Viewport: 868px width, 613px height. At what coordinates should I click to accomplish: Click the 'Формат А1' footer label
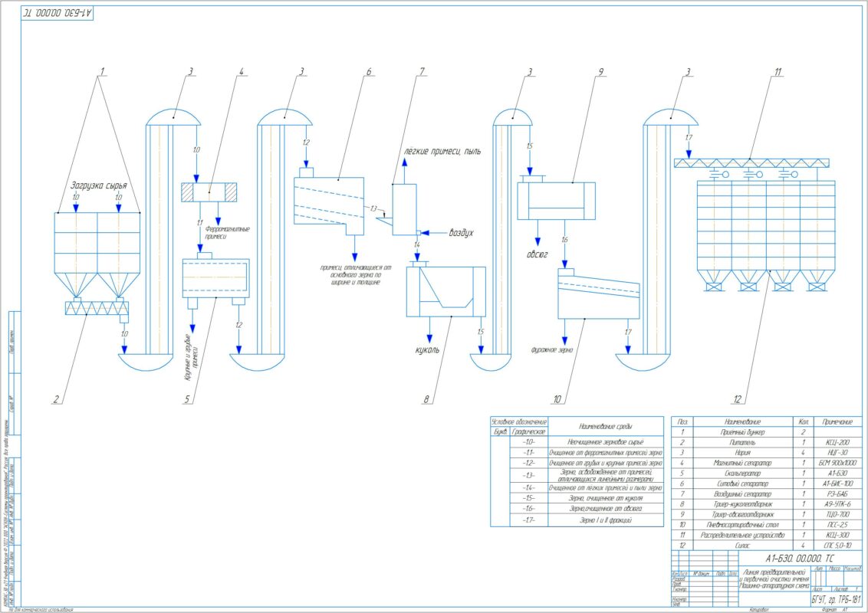point(836,609)
